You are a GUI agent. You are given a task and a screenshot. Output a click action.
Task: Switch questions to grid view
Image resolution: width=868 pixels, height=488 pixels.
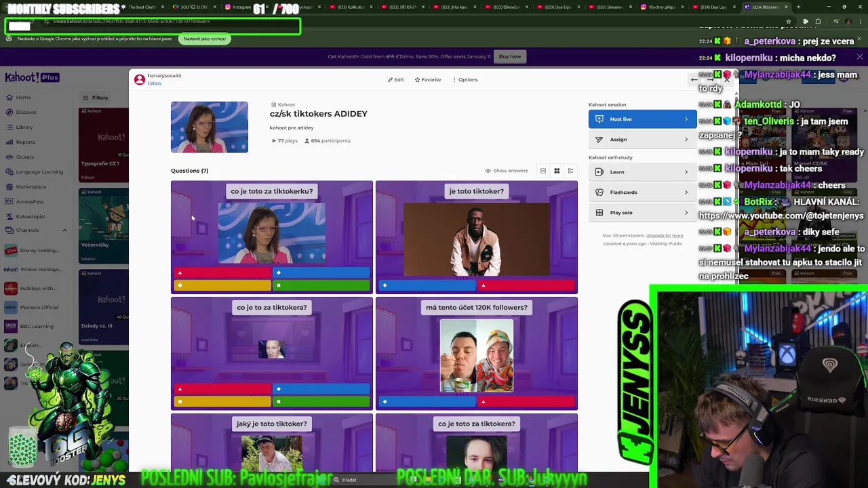(557, 171)
